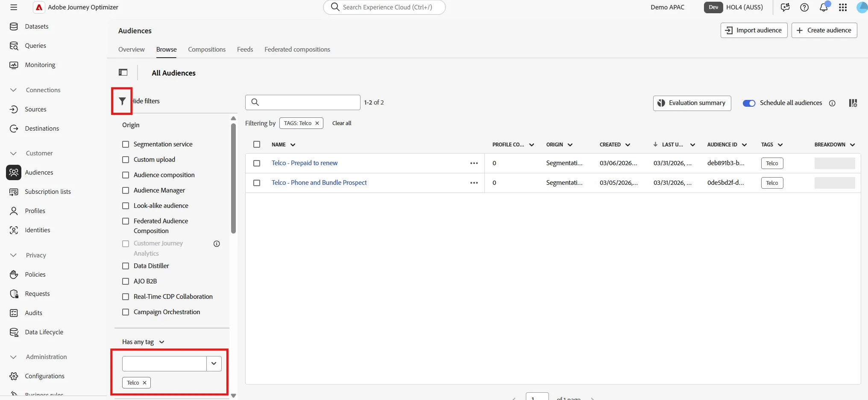The height and width of the screenshot is (400, 868).
Task: Open more actions for Telco - Prepaid to renew
Action: pyautogui.click(x=474, y=163)
